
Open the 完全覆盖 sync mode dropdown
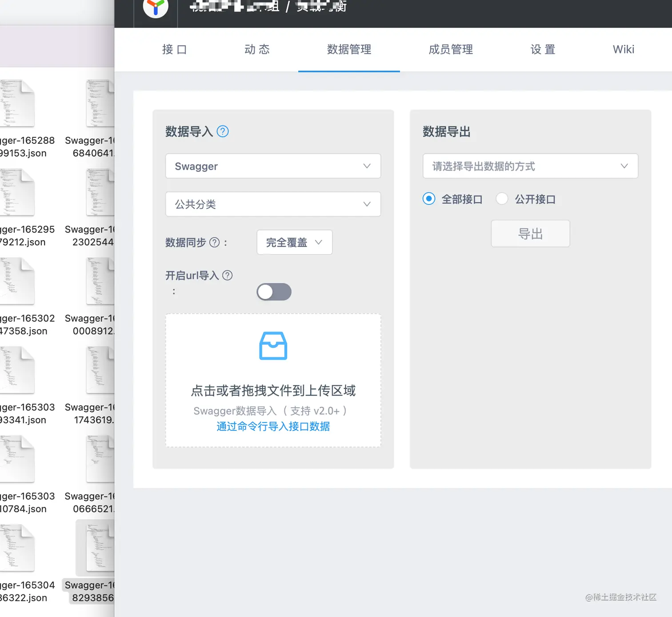pyautogui.click(x=294, y=243)
